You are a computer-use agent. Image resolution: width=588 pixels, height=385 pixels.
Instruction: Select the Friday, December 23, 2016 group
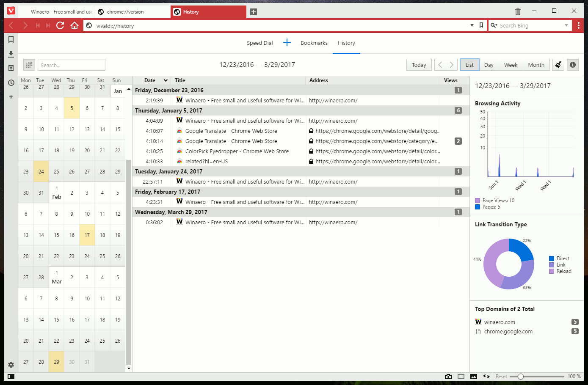coord(301,90)
